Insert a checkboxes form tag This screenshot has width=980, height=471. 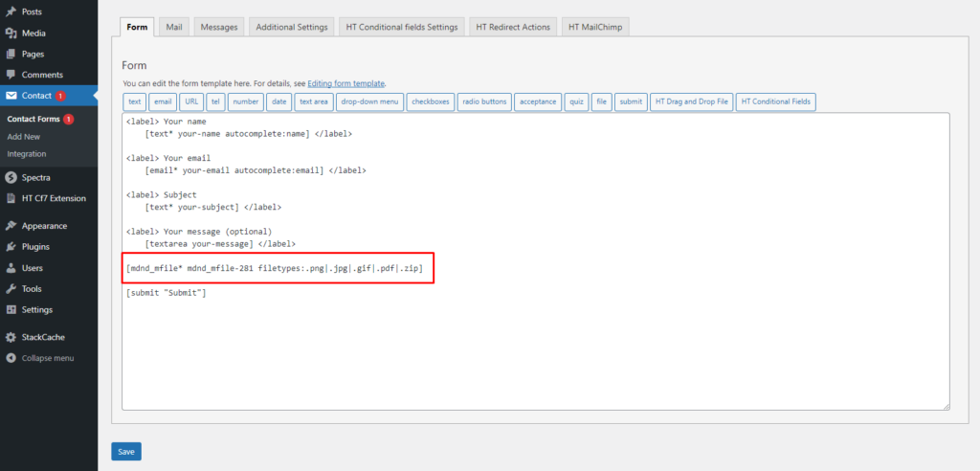[430, 101]
